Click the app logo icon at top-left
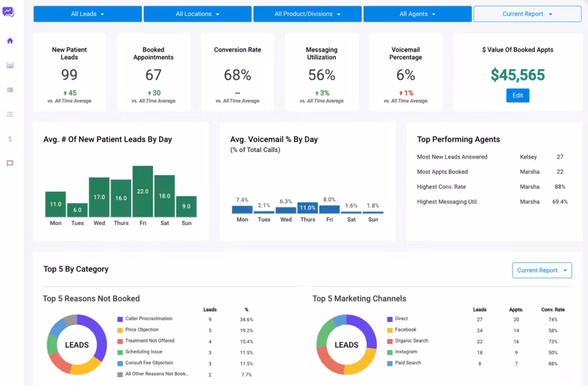 (8, 12)
